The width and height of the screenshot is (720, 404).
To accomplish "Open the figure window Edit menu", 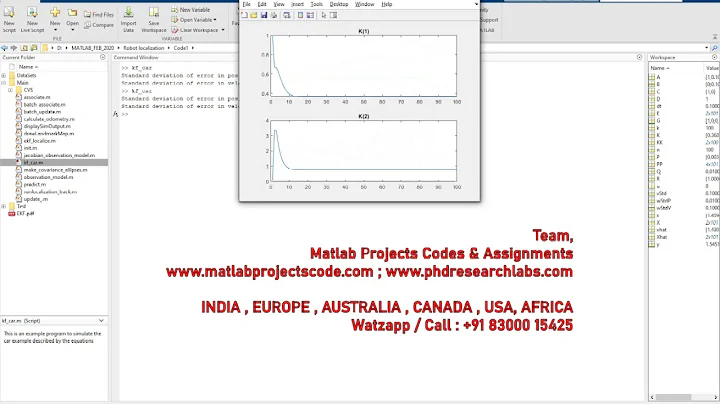I will 262,4.
